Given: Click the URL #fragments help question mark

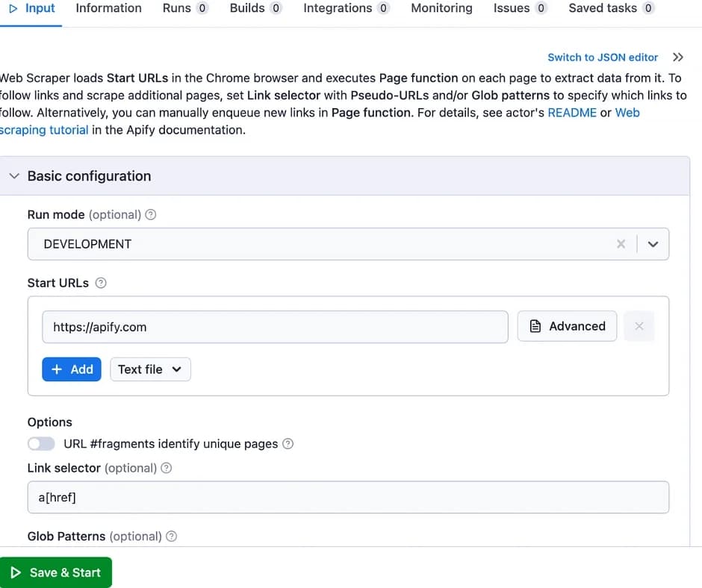Looking at the screenshot, I should click(x=288, y=443).
